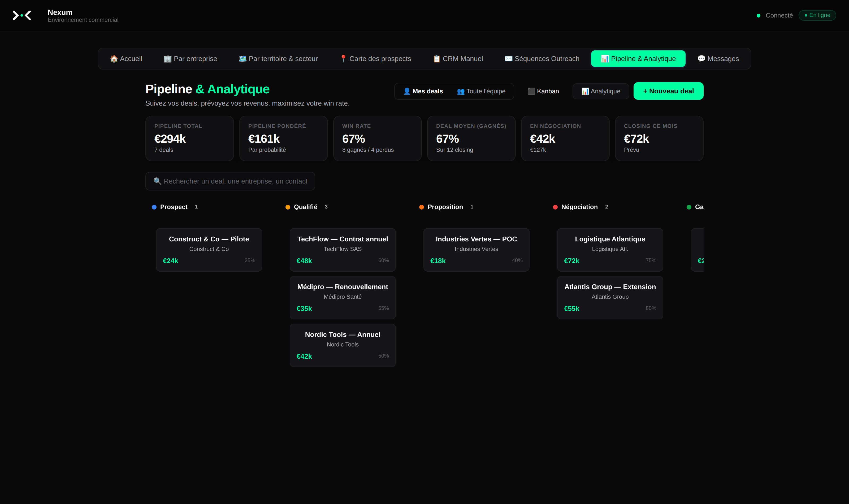The width and height of the screenshot is (849, 504).
Task: Click the 55% probability on Médipro
Action: click(x=383, y=308)
